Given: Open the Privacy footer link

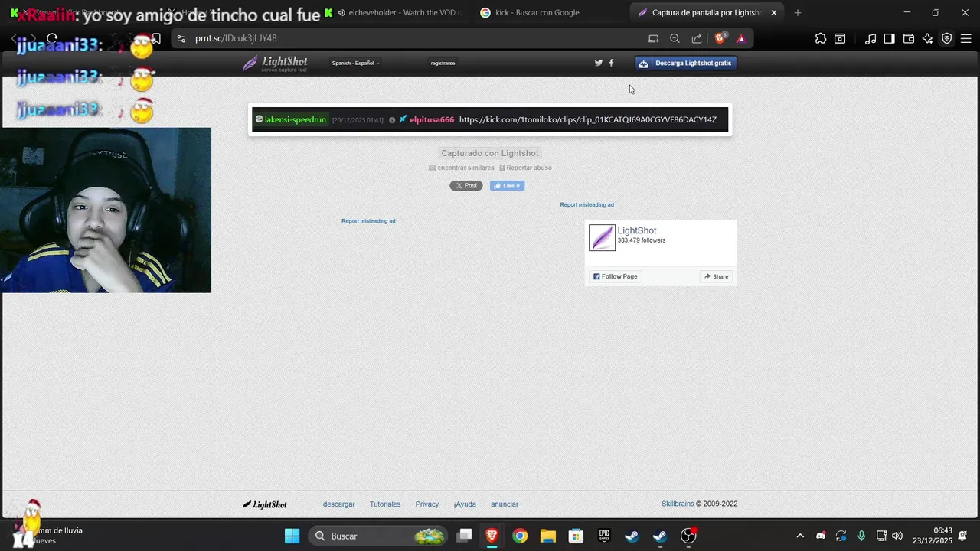Looking at the screenshot, I should (x=426, y=504).
